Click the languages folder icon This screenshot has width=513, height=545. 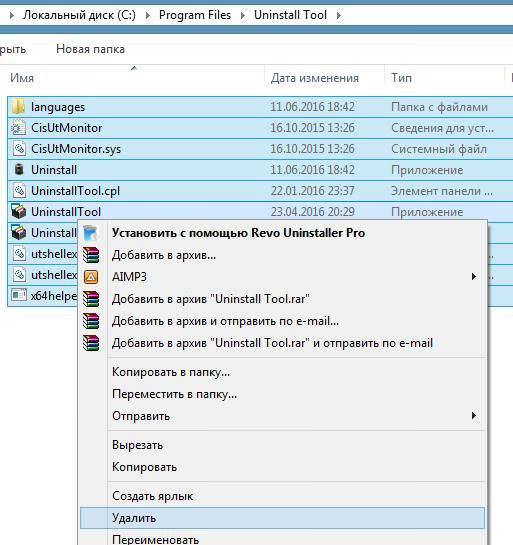click(x=18, y=107)
